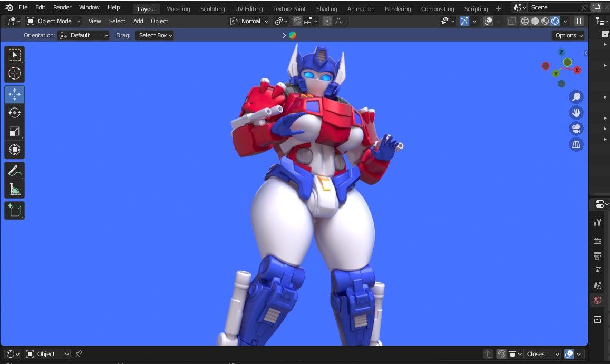Viewport: 610px width, 364px height.
Task: Snap view to Z axis on gizmo
Action: [561, 52]
